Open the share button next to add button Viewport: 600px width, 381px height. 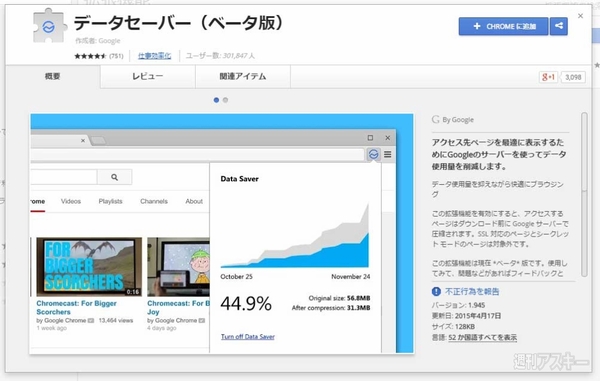[x=559, y=26]
